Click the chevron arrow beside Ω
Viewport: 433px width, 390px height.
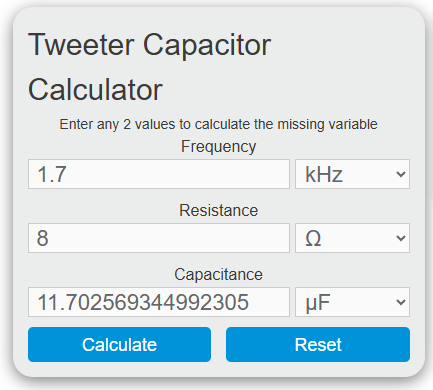[x=401, y=238]
